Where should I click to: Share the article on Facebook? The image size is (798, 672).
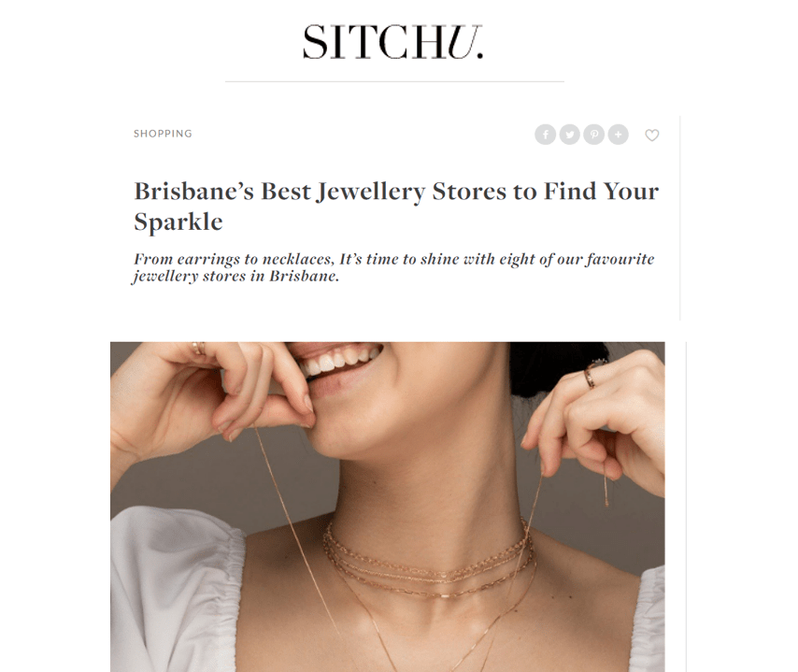coord(545,135)
